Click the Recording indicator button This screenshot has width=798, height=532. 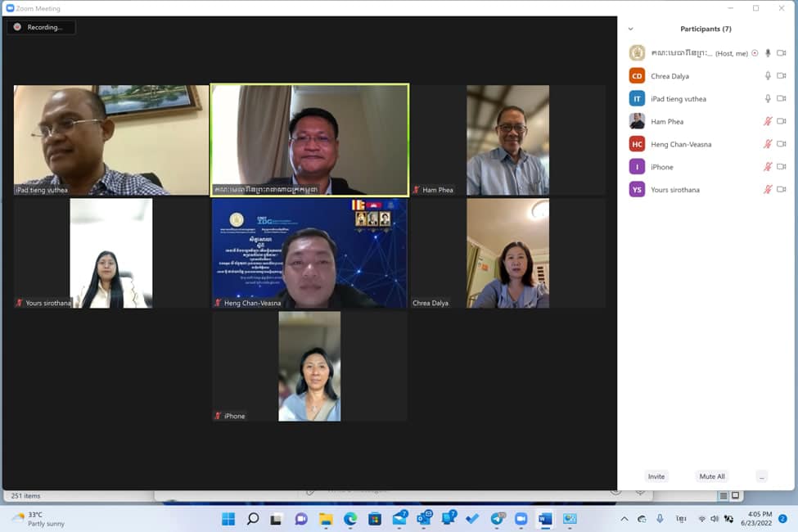(41, 27)
